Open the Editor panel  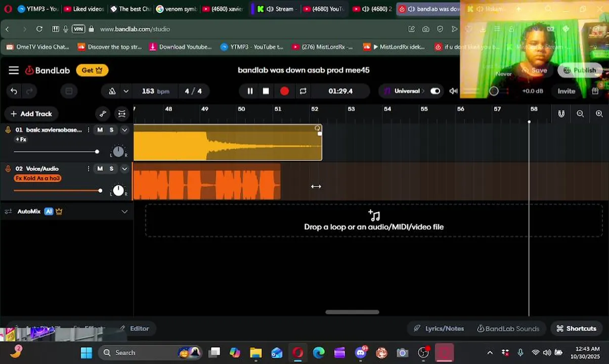[135, 329]
